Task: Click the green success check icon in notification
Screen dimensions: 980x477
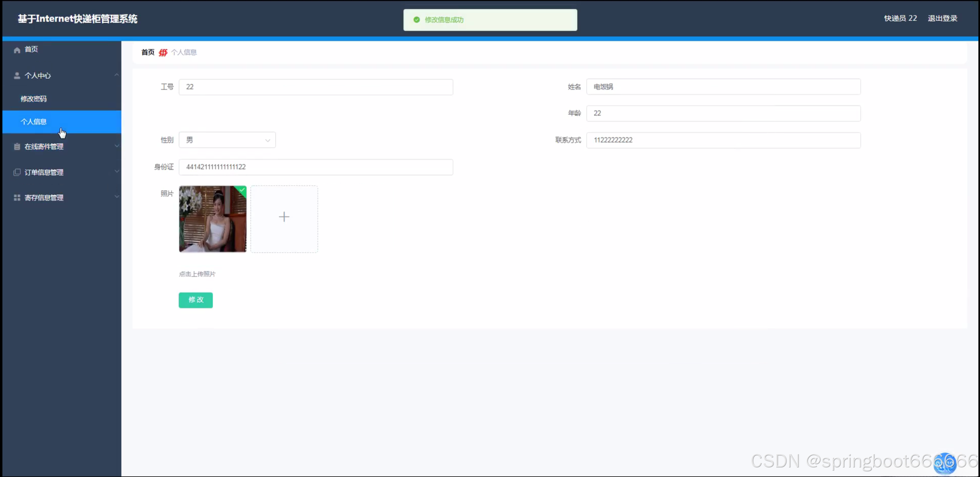Action: click(x=417, y=20)
